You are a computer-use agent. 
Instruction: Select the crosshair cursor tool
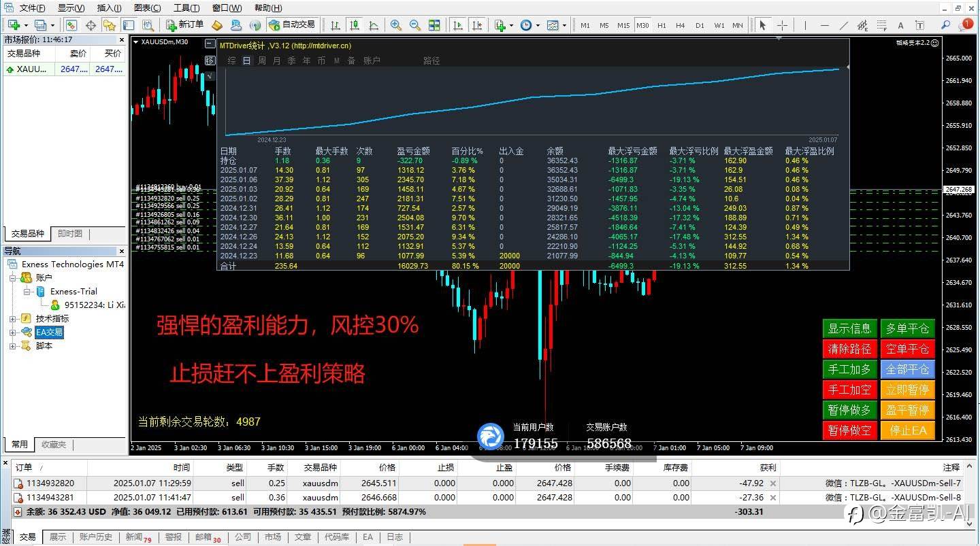pos(782,25)
